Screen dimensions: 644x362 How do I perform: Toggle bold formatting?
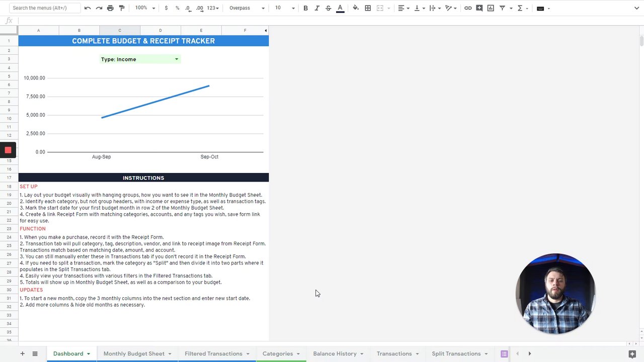tap(305, 8)
